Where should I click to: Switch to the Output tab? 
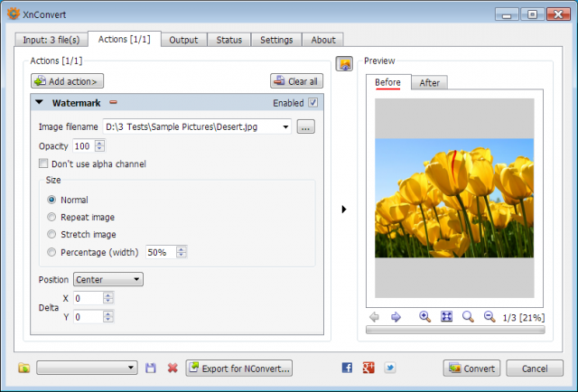(183, 40)
